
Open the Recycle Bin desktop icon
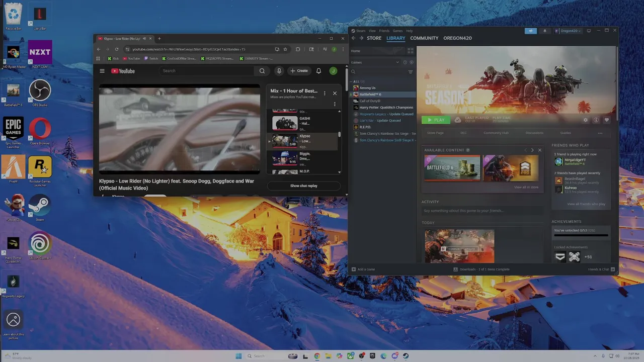coord(13,16)
